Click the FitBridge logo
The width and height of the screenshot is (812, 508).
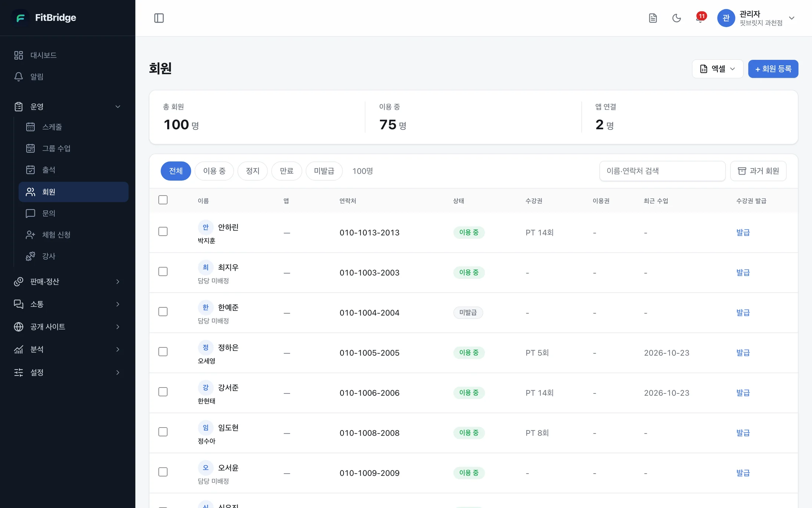pos(45,18)
